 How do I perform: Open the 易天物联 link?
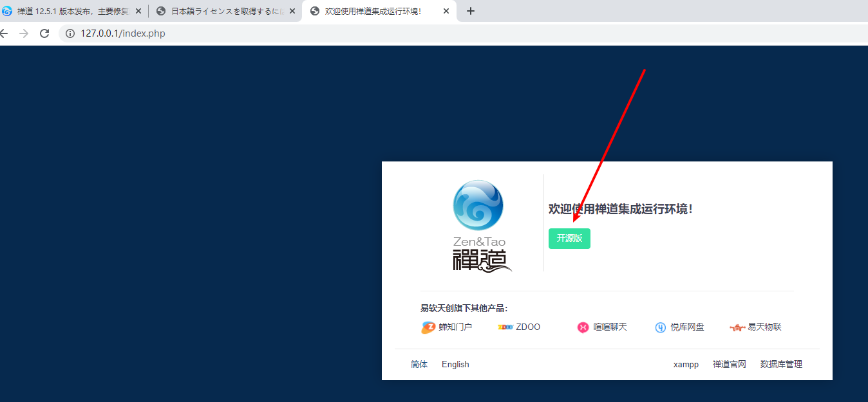[x=764, y=327]
